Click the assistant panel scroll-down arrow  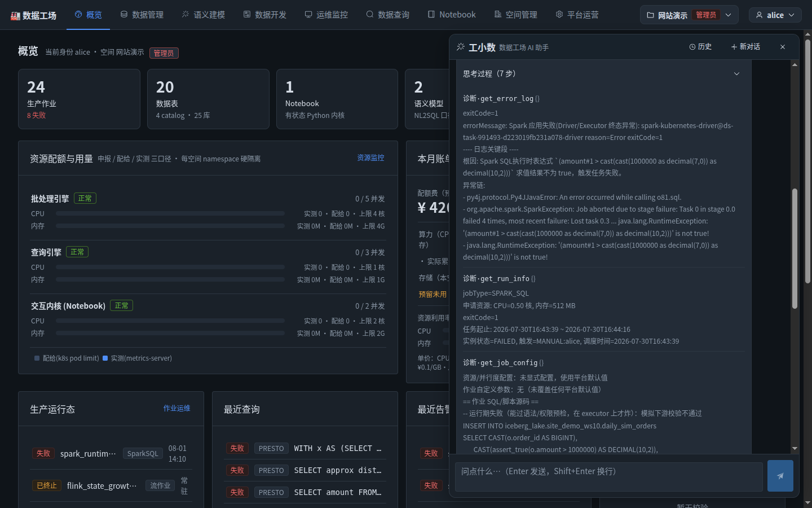[795, 449]
